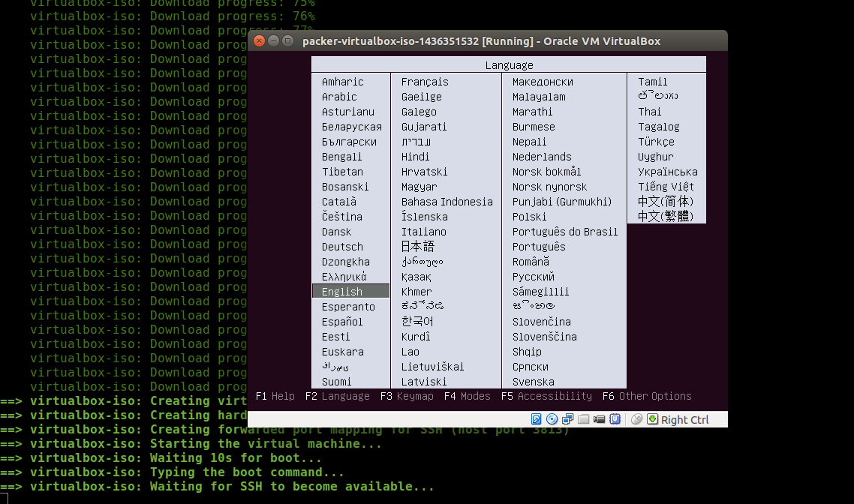
Task: Select Bahasa Indonesia in the language list
Action: pyautogui.click(x=447, y=202)
